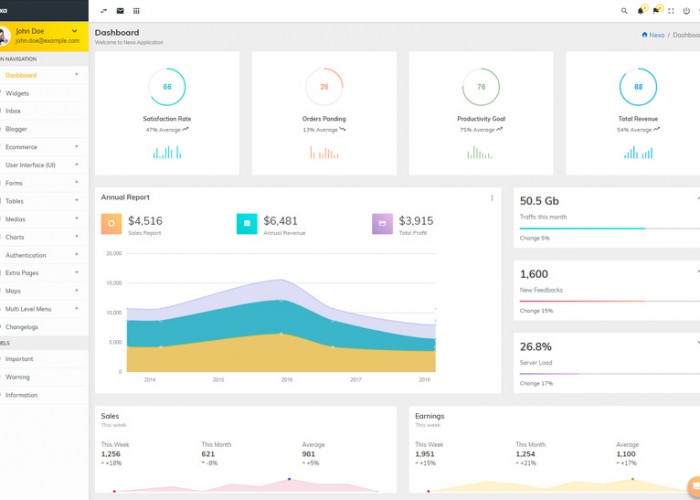Open John Doe profile dropdown chevron
The height and width of the screenshot is (500, 700).
75,31
